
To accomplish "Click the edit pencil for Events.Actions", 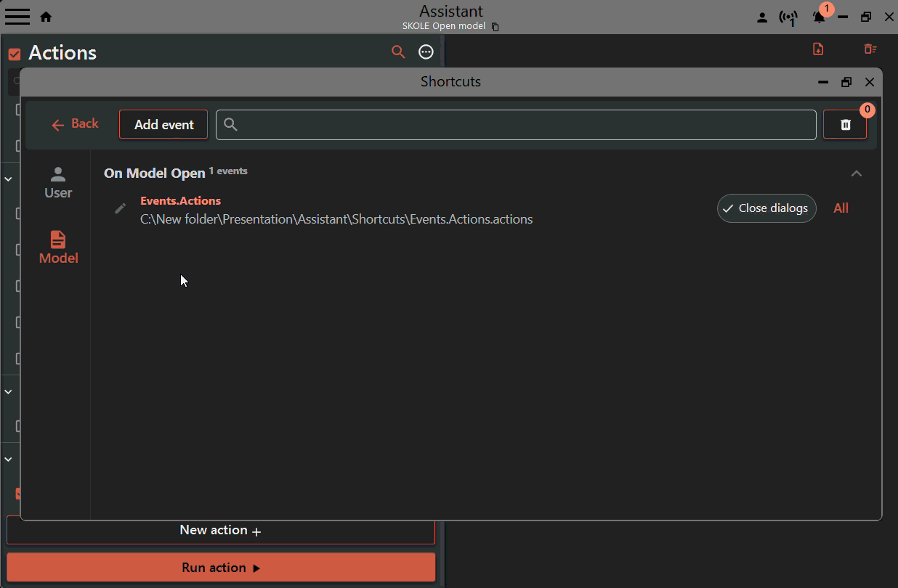I will point(121,208).
